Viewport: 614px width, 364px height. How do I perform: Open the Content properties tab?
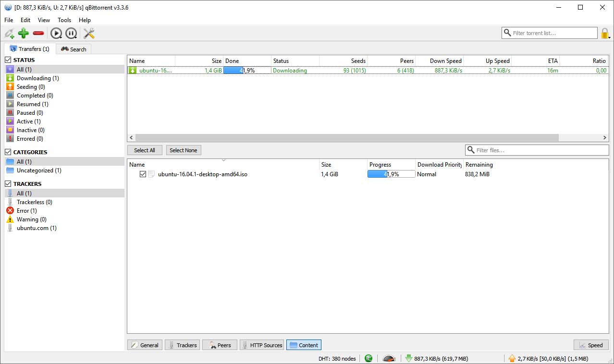tap(304, 345)
